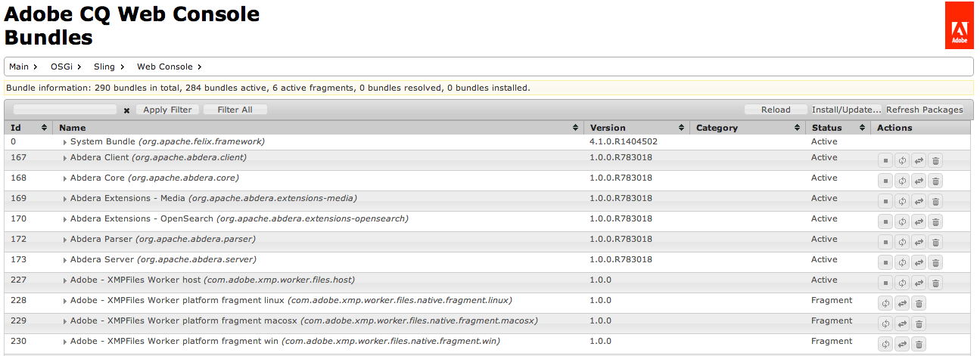Screen dimensions: 980x356
Task: Stop the Abdera Client bundle
Action: click(x=885, y=160)
